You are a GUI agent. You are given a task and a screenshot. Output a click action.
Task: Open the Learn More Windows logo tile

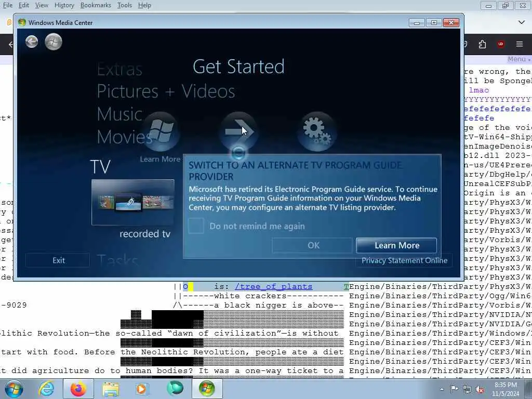[160, 131]
